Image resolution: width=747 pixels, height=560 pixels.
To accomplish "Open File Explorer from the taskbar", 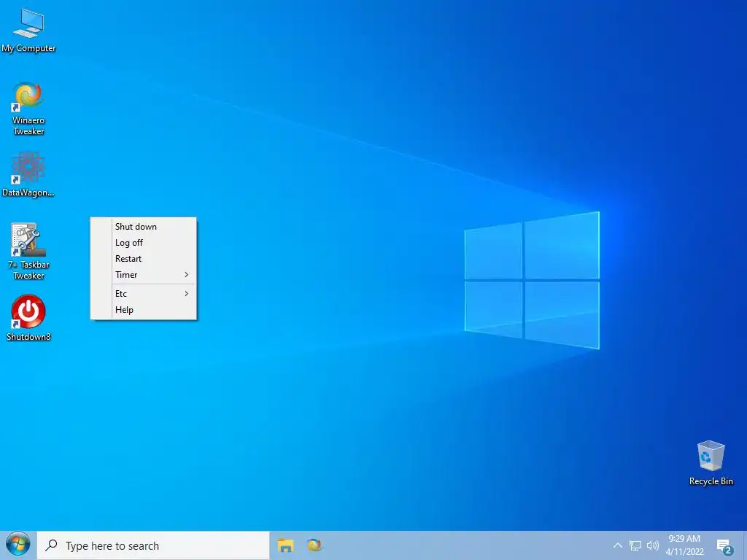I will pos(285,545).
